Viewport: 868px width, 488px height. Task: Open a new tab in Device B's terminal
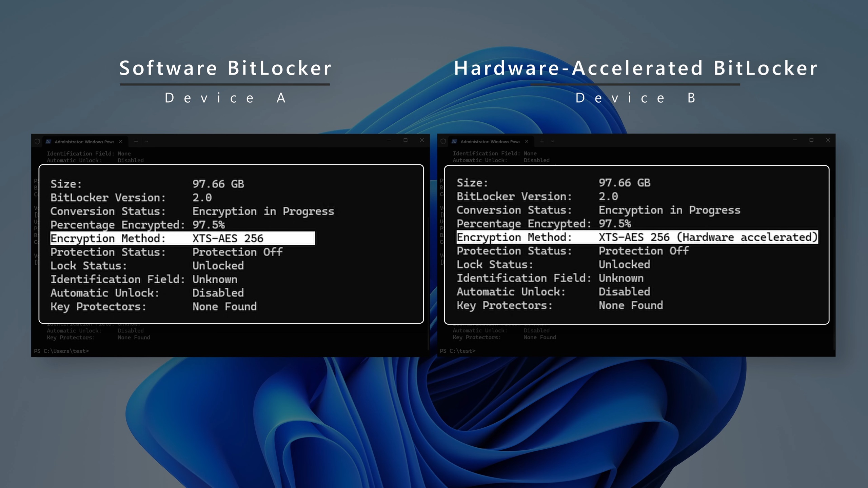[542, 141]
